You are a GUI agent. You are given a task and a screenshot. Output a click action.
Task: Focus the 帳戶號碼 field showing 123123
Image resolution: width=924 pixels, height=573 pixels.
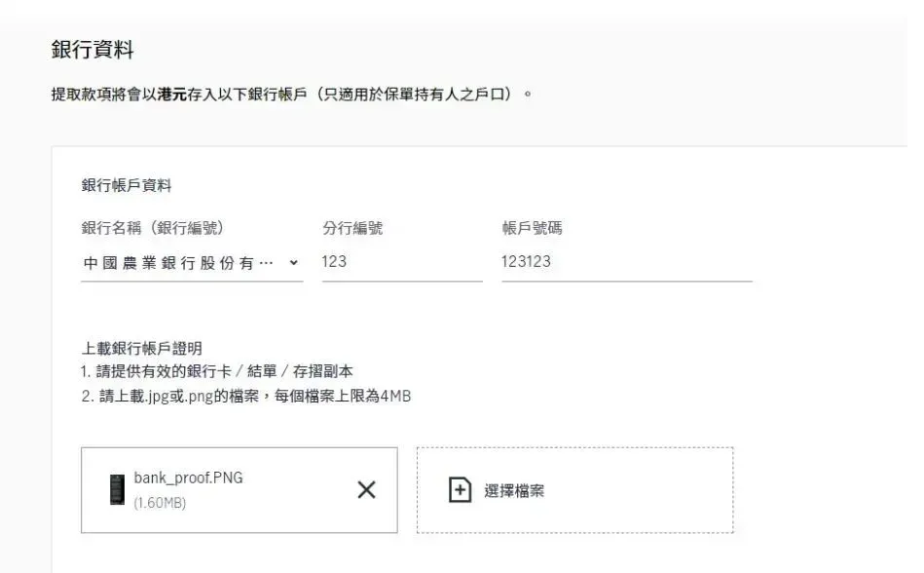click(x=627, y=262)
